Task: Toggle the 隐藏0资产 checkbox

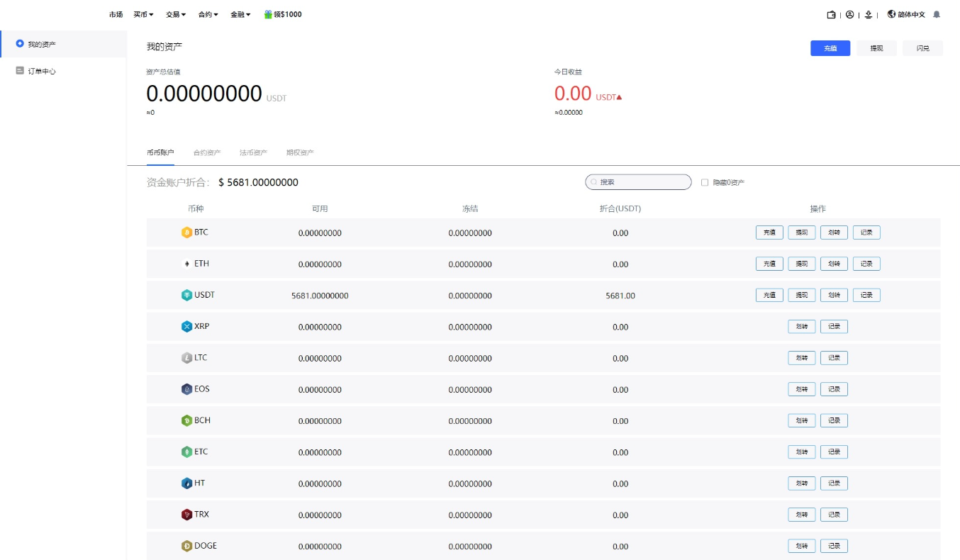Action: point(705,182)
